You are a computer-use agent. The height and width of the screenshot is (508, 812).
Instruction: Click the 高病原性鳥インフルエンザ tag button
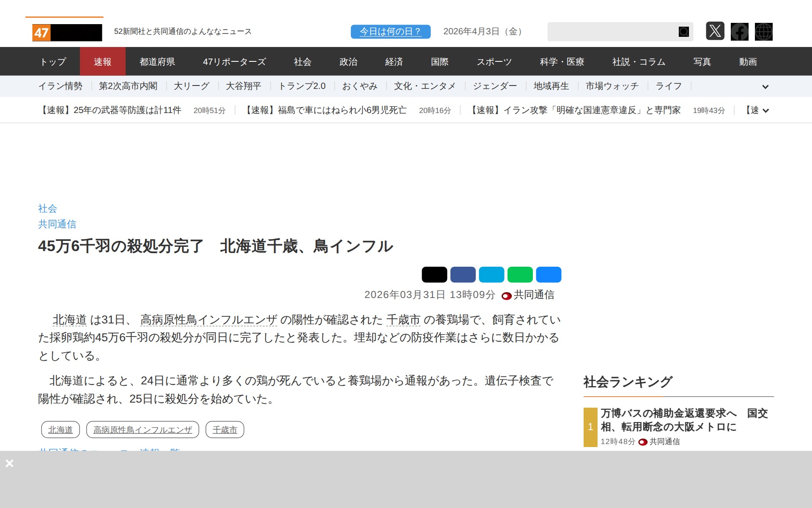click(x=143, y=430)
